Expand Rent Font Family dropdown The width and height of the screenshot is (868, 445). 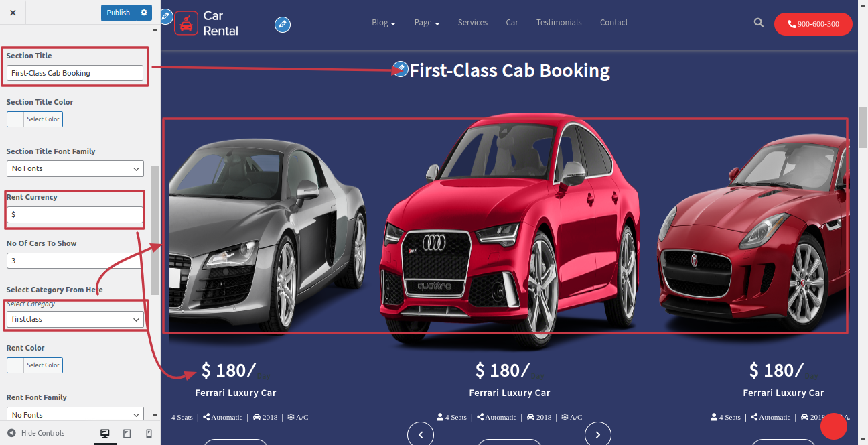75,415
